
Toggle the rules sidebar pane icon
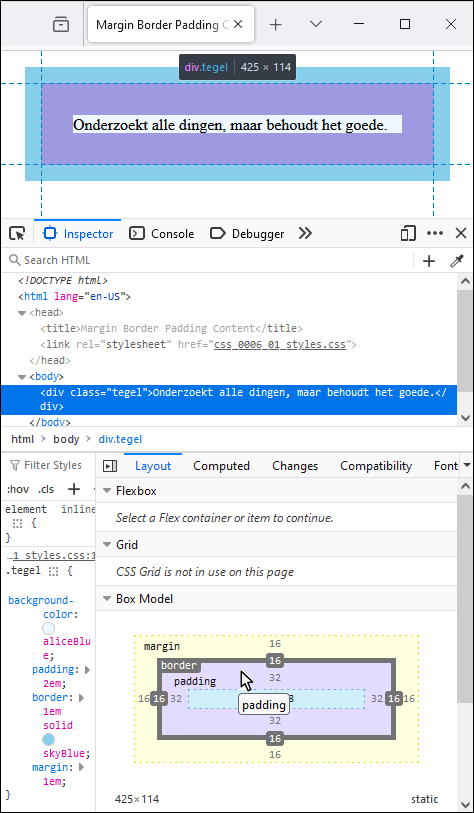110,466
